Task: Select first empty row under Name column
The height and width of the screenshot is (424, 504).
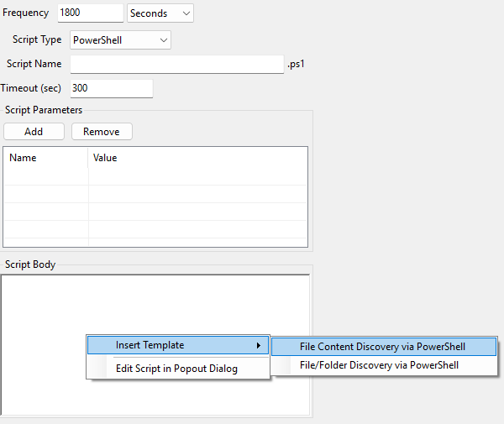Action: [x=46, y=177]
